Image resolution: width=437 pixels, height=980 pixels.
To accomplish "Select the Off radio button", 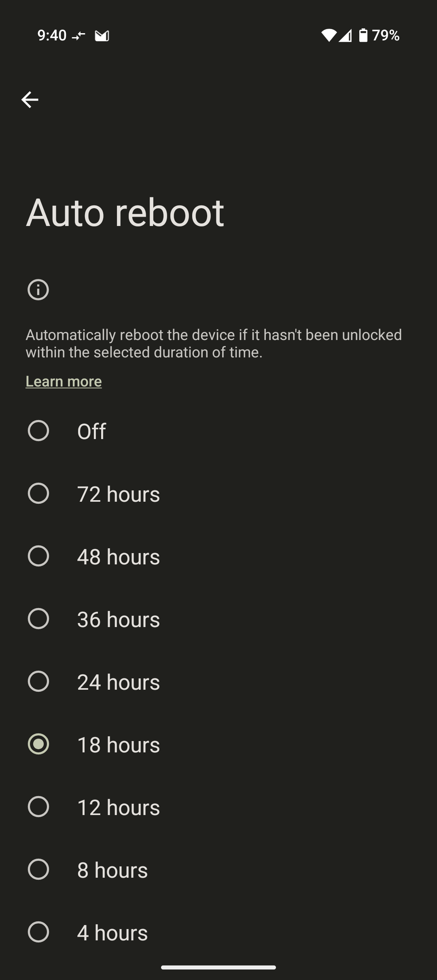I will [x=38, y=431].
